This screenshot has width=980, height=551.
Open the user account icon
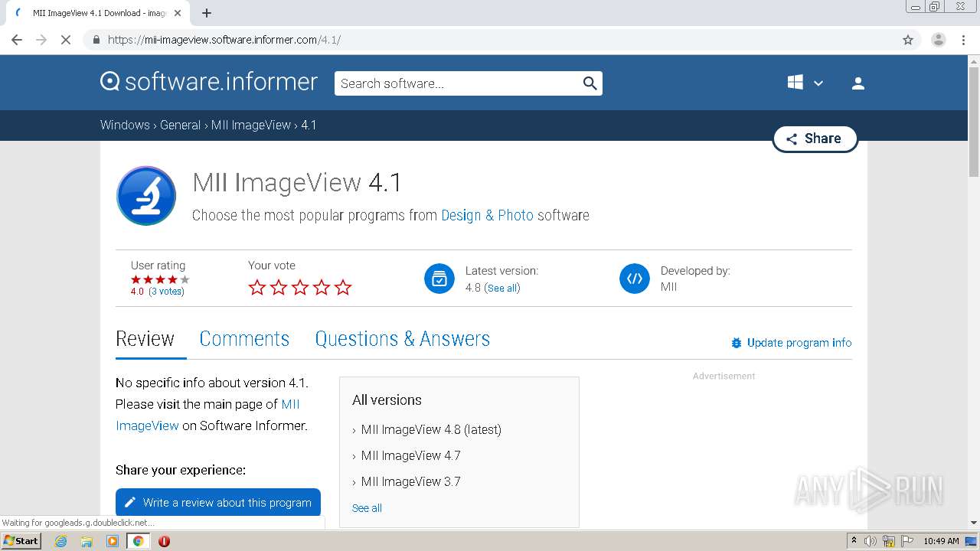click(x=858, y=83)
